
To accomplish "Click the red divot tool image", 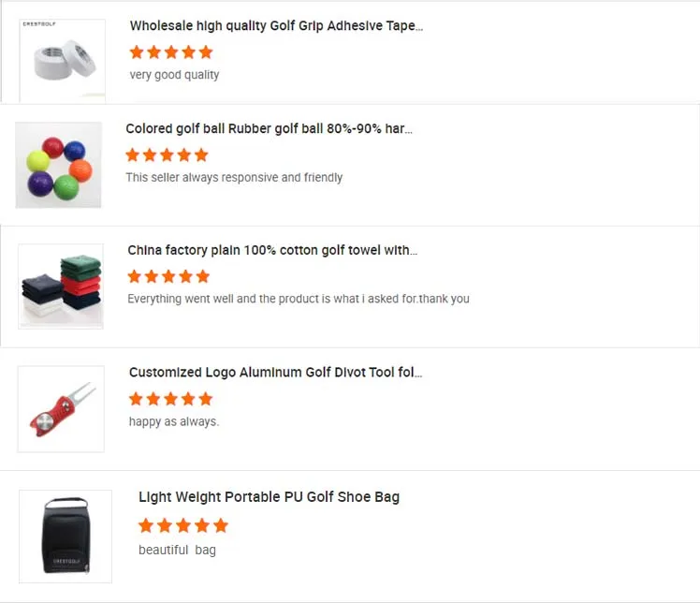I will (61, 408).
